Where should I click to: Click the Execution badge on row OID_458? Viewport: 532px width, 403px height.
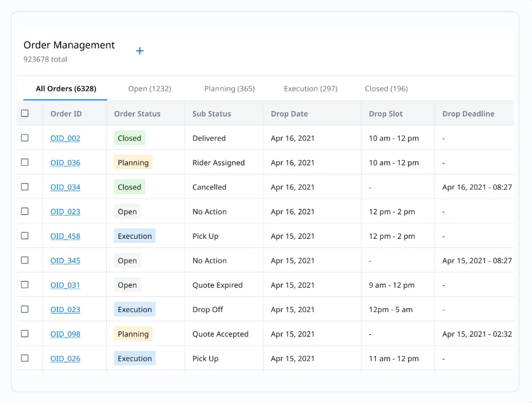tap(134, 236)
